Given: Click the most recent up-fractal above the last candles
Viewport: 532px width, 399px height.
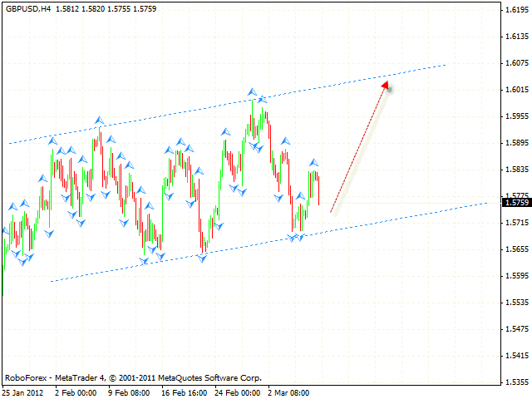Looking at the screenshot, I should 313,162.
